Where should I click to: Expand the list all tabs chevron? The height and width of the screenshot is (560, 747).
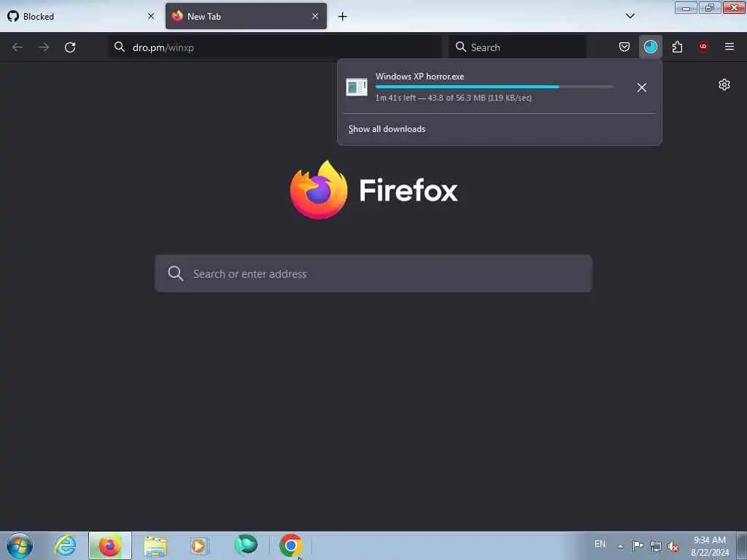pyautogui.click(x=630, y=16)
